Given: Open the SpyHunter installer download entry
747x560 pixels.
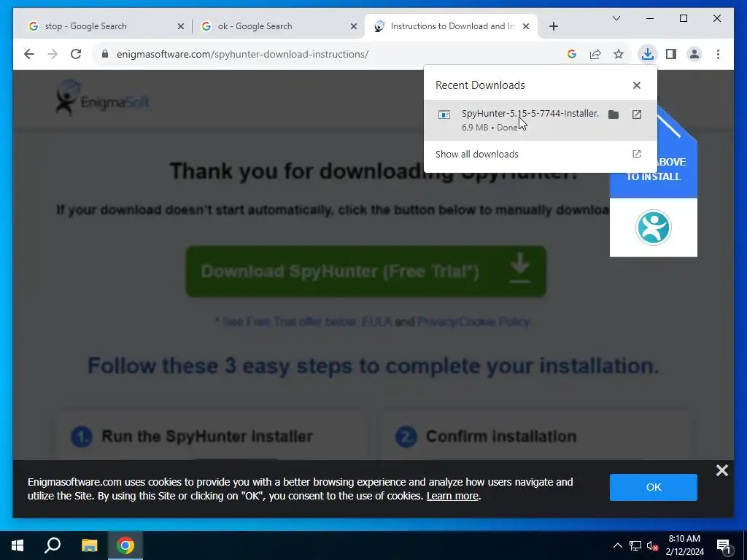Looking at the screenshot, I should click(x=541, y=120).
